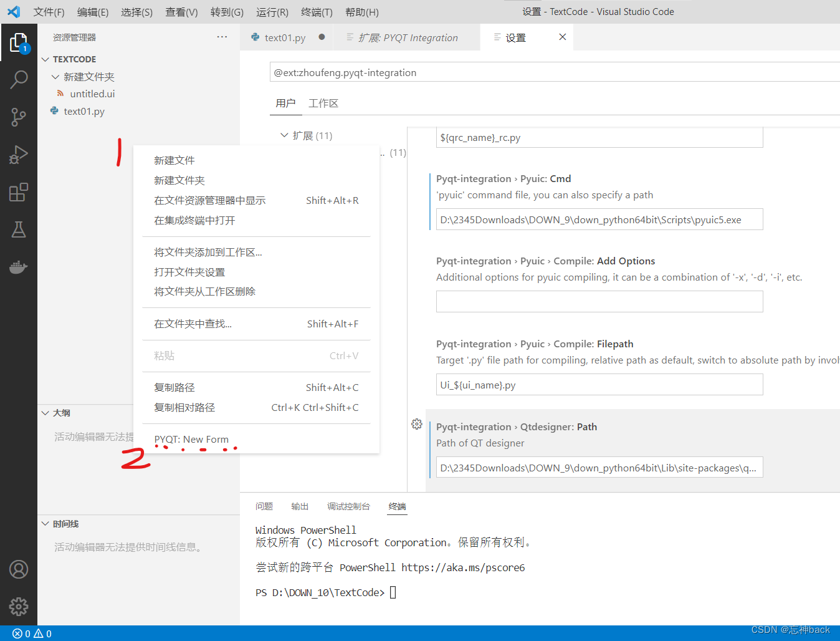Viewport: 840px width, 641px height.
Task: Choose 将文件夹添加到工作区... menu entry
Action: (x=257, y=252)
